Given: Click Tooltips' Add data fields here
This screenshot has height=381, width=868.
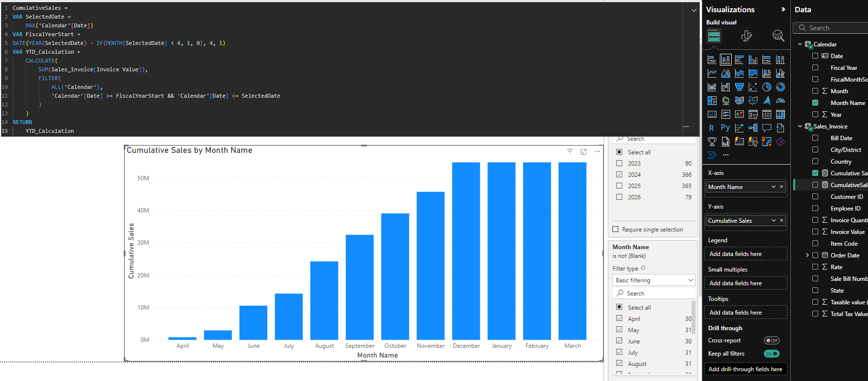Looking at the screenshot, I should 745,313.
